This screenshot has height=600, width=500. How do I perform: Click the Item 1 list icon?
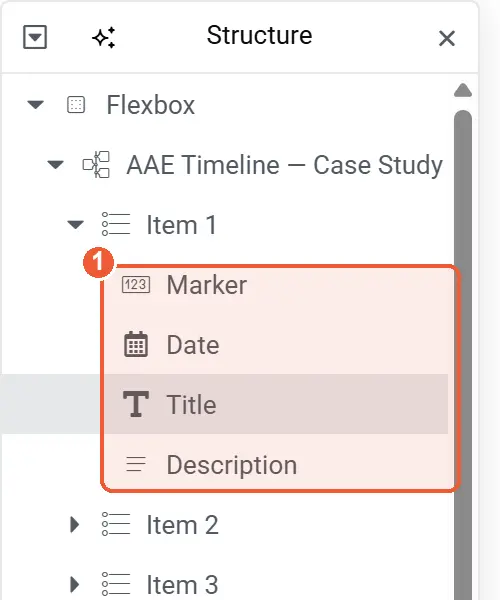(x=116, y=224)
